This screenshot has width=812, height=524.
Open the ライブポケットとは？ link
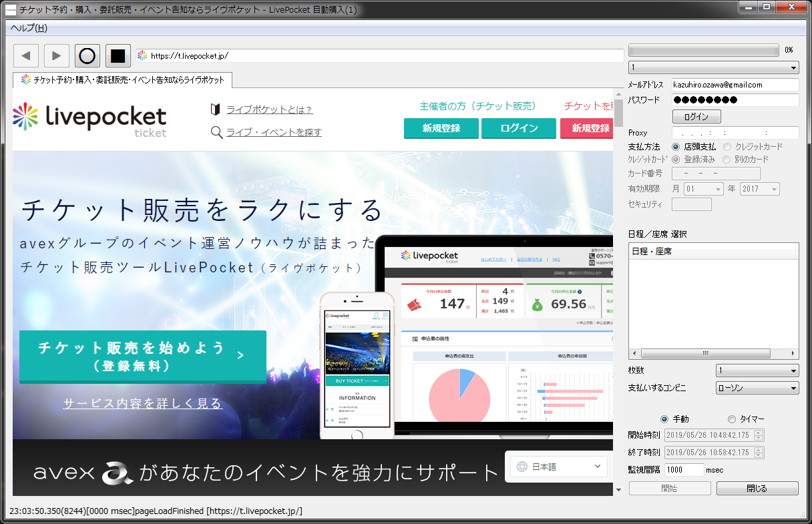(269, 109)
